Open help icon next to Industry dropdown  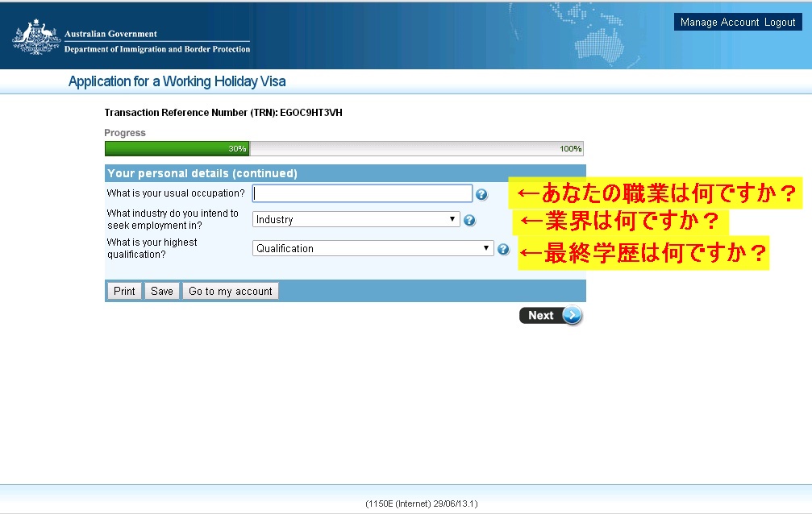[x=469, y=221]
